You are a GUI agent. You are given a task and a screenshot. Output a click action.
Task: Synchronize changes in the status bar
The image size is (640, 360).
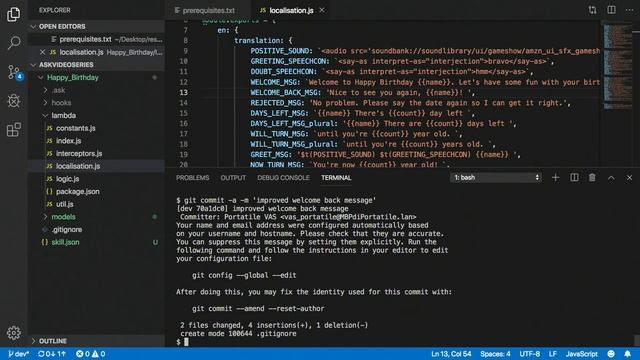tap(52, 354)
